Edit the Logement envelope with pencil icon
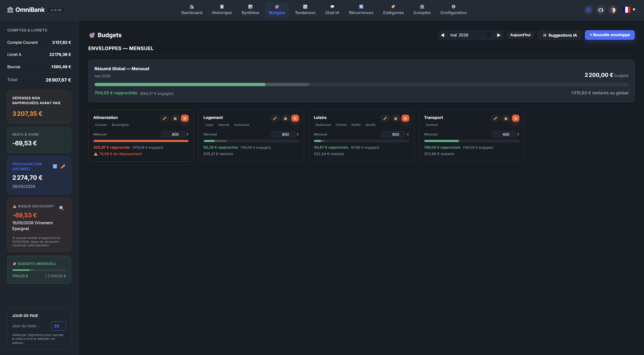644x355 pixels. click(x=275, y=118)
